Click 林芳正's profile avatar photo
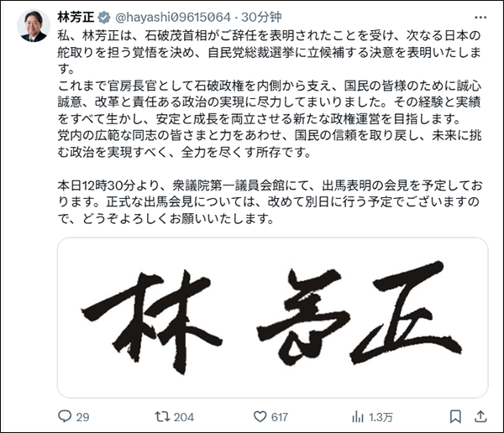 [x=33, y=27]
